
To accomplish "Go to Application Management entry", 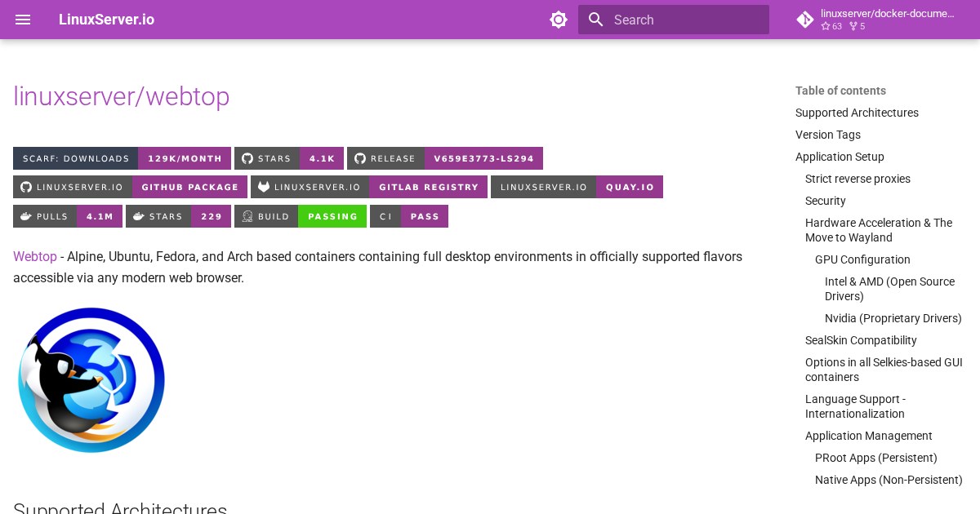I will [869, 436].
